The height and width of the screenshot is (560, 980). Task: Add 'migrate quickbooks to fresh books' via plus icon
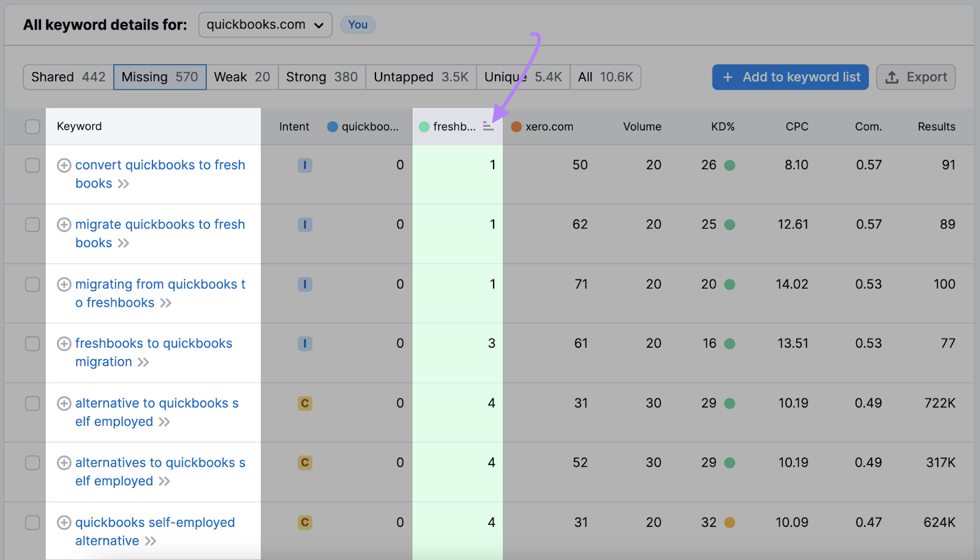coord(64,225)
